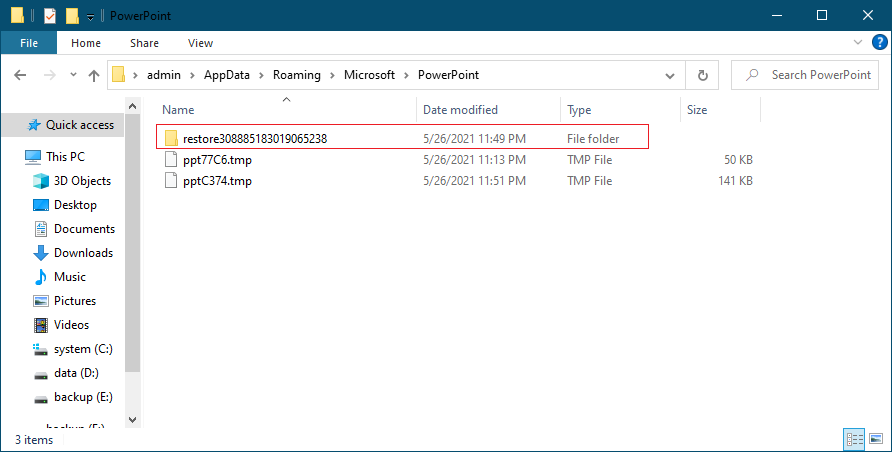
Task: Click the restore folder's yellow folder icon
Action: pos(171,138)
